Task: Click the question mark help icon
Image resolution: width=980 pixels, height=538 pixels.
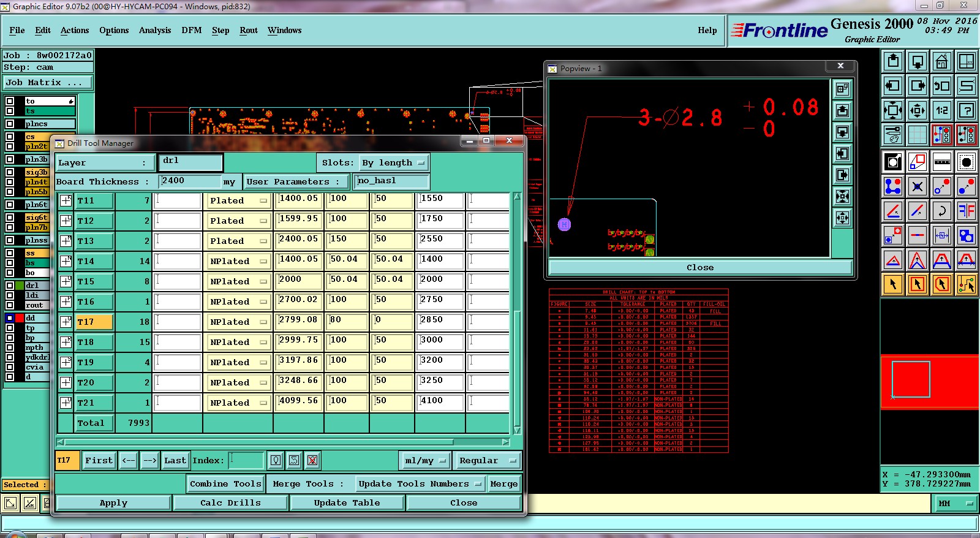Action: pos(966,111)
